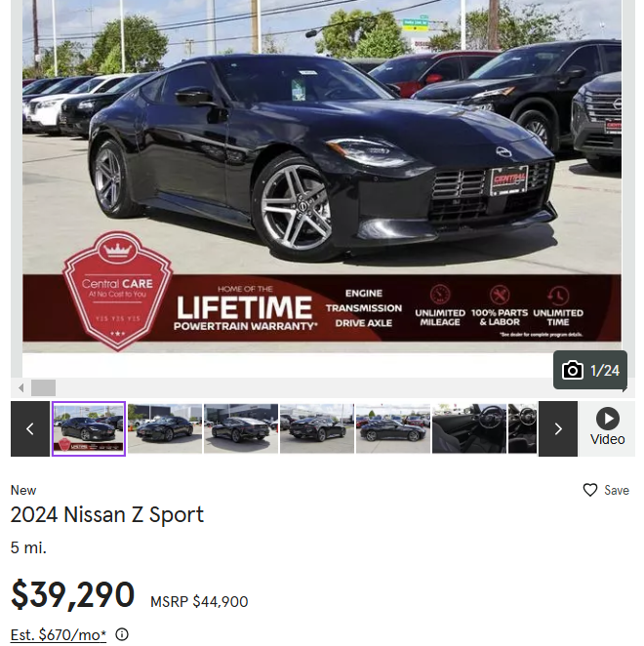
Task: Click the horizontal scrollbar thumb
Action: pyautogui.click(x=43, y=387)
